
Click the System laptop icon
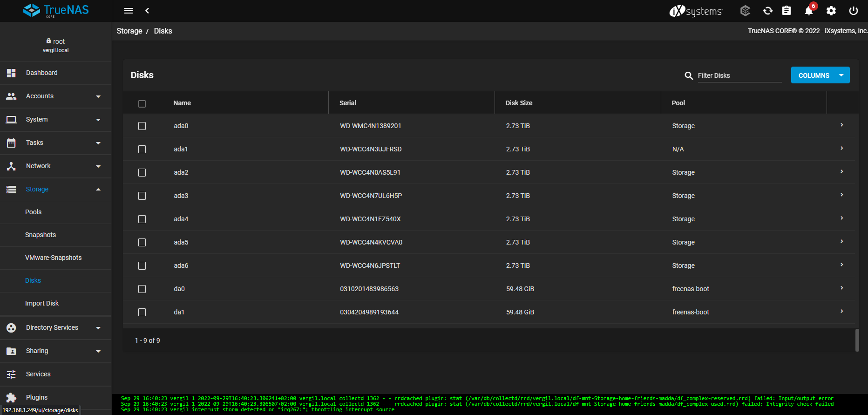click(11, 120)
